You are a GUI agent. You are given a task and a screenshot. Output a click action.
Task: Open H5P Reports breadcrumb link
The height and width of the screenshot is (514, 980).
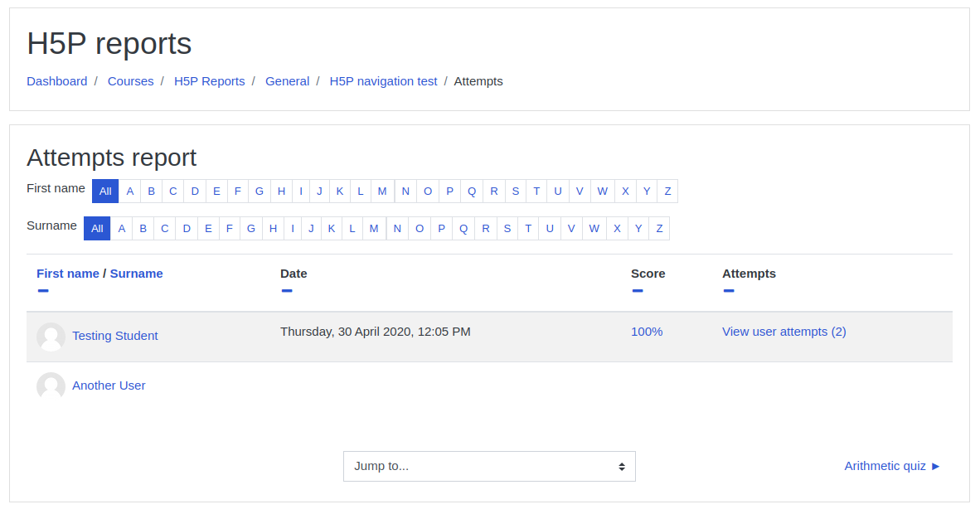tap(210, 81)
